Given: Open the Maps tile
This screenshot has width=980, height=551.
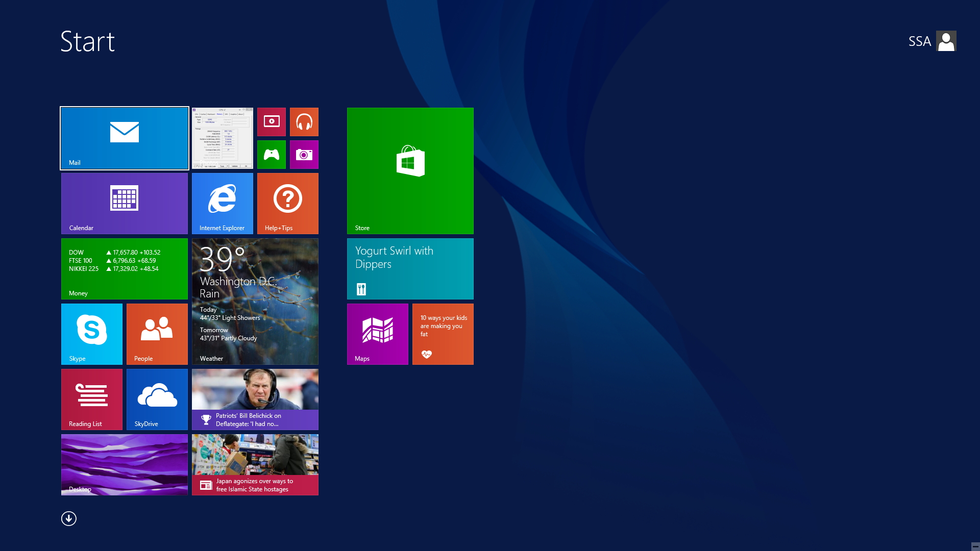Looking at the screenshot, I should pos(378,334).
